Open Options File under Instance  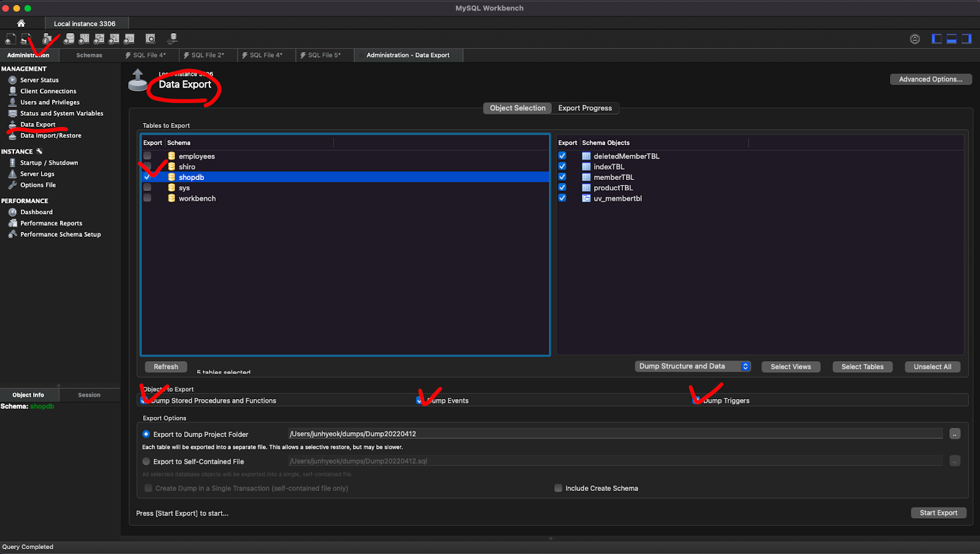37,185
